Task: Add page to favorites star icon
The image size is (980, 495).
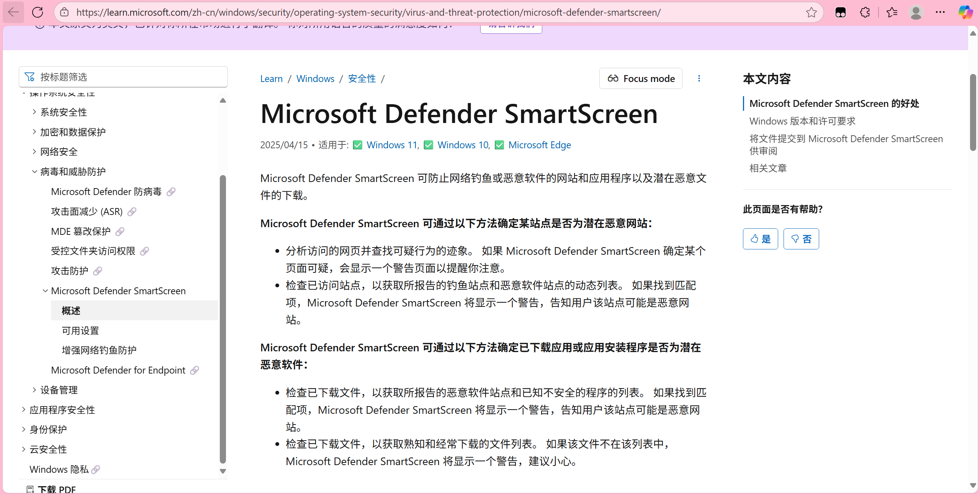Action: [x=811, y=12]
